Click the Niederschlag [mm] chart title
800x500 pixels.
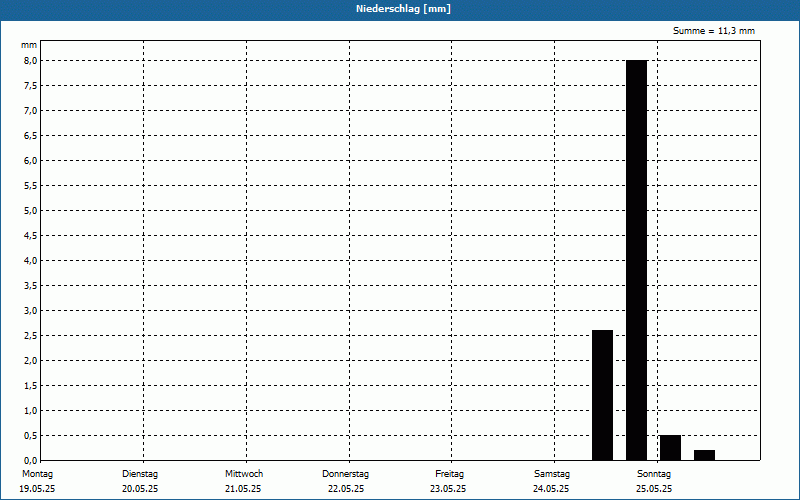click(403, 9)
